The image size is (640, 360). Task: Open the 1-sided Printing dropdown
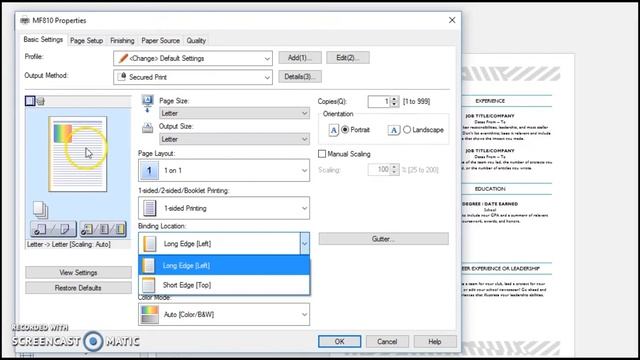click(x=224, y=208)
